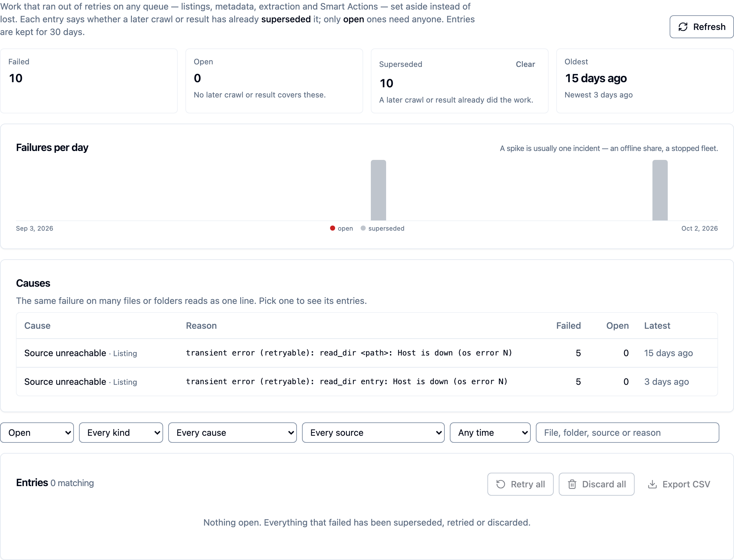Screen dimensions: 734x560
Task: Click the Failures per day heading
Action: 52,148
